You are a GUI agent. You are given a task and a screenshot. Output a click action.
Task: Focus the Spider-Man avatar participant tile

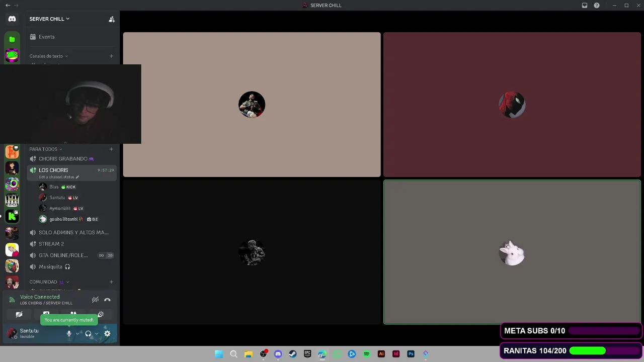tap(512, 105)
